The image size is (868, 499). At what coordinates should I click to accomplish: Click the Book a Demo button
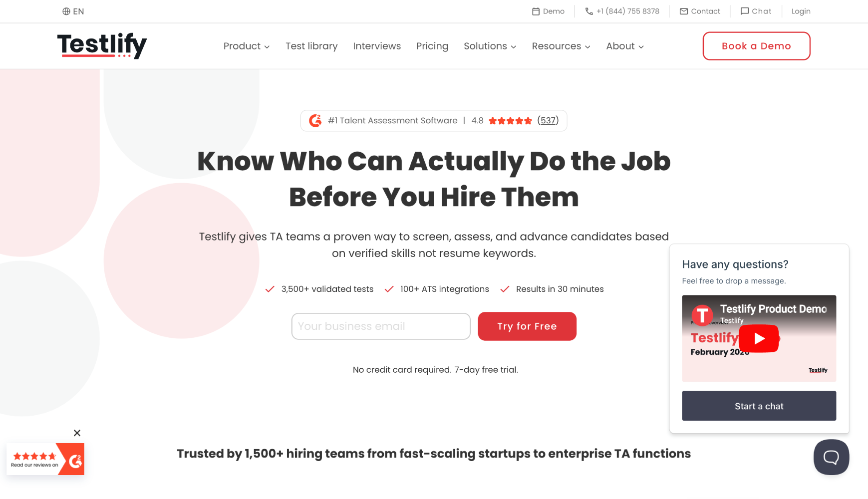pyautogui.click(x=756, y=46)
